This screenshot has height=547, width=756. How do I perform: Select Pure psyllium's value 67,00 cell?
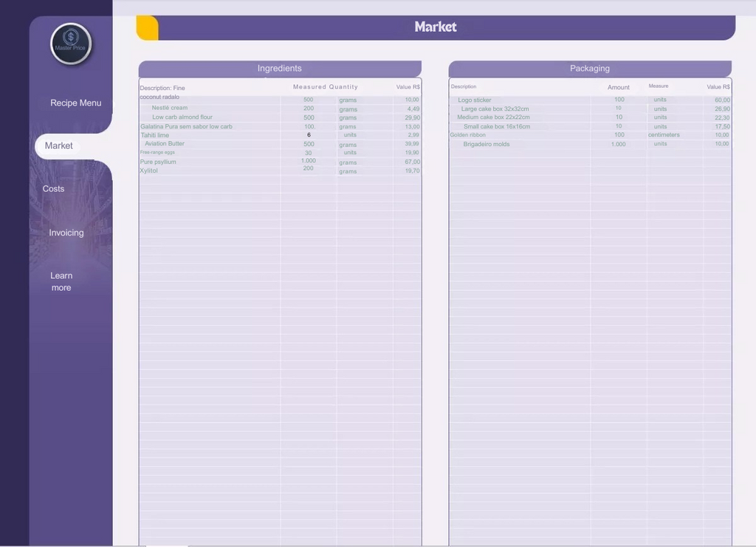click(411, 162)
